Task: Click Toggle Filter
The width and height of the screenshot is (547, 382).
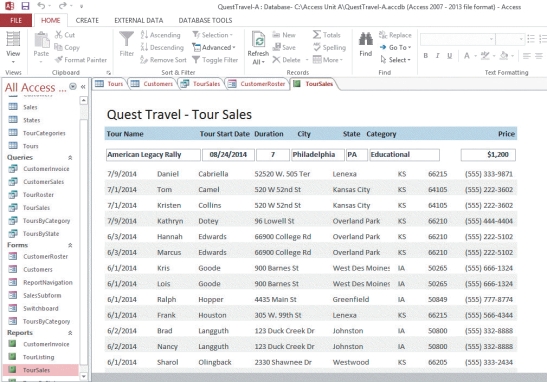Action: click(x=215, y=60)
